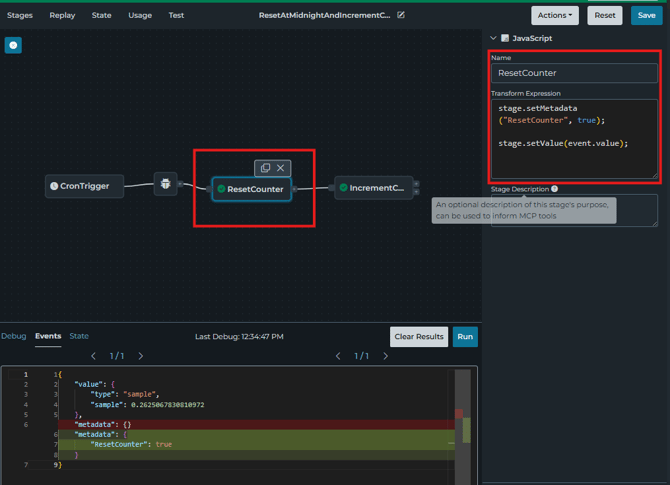Click the Run button

[465, 337]
